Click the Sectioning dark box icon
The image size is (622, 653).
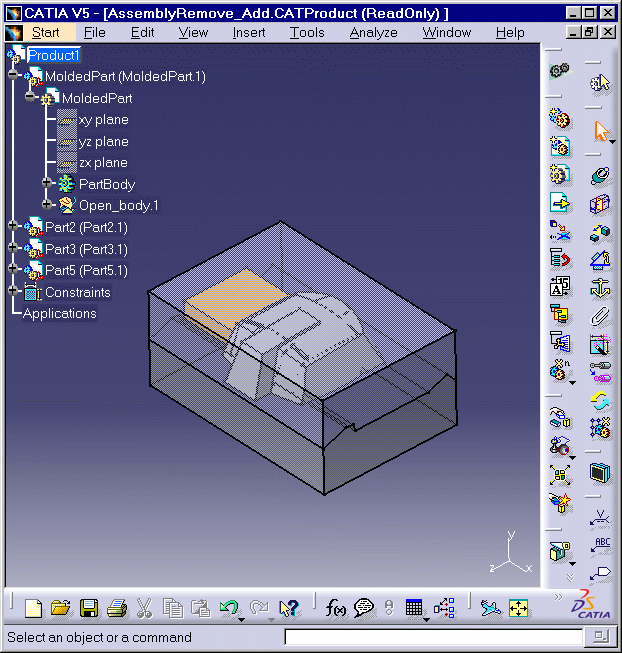(x=600, y=473)
